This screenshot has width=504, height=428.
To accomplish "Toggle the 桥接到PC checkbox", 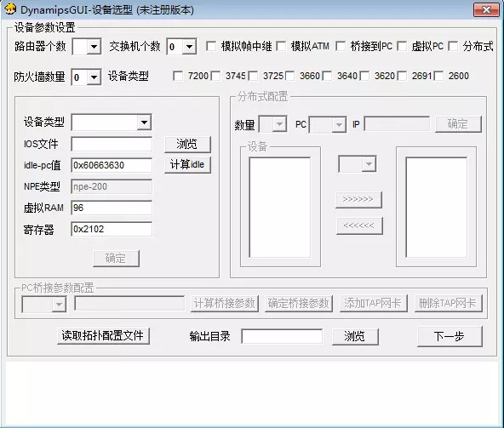I will coord(341,46).
